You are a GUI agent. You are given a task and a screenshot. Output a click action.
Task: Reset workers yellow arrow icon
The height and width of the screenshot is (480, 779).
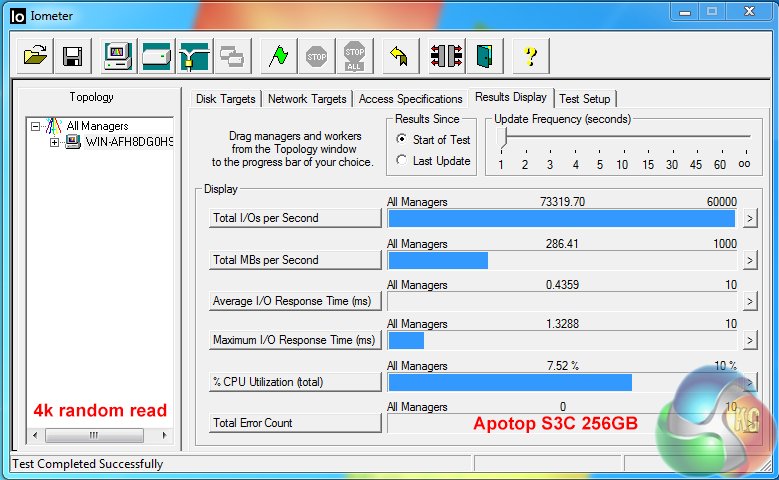tap(400, 56)
